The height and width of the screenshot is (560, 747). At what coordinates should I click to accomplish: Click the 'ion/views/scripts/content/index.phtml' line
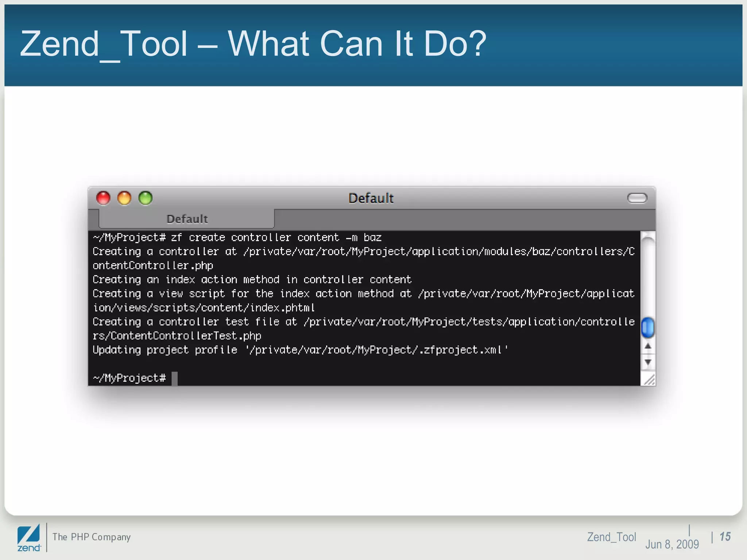204,308
